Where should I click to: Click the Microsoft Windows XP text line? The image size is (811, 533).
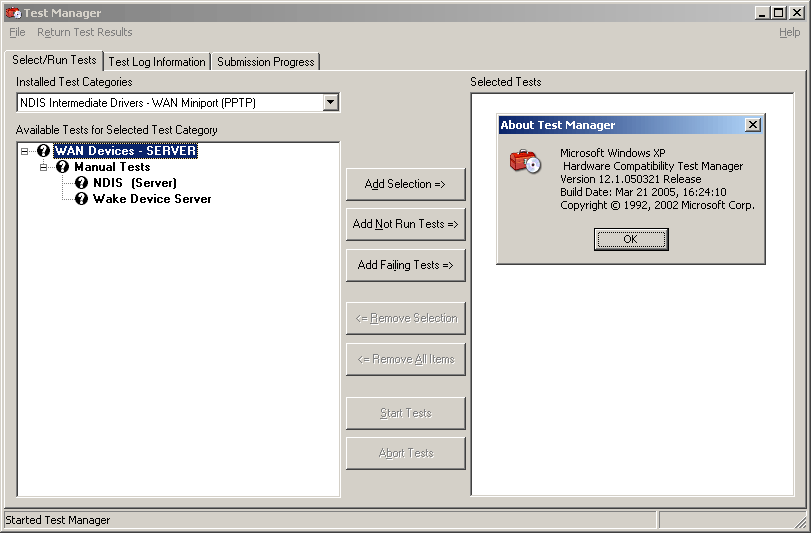(x=612, y=153)
